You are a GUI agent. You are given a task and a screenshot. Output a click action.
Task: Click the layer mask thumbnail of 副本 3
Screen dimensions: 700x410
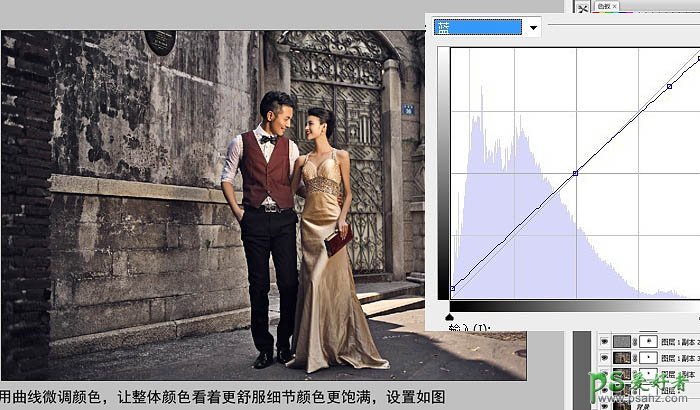[650, 357]
